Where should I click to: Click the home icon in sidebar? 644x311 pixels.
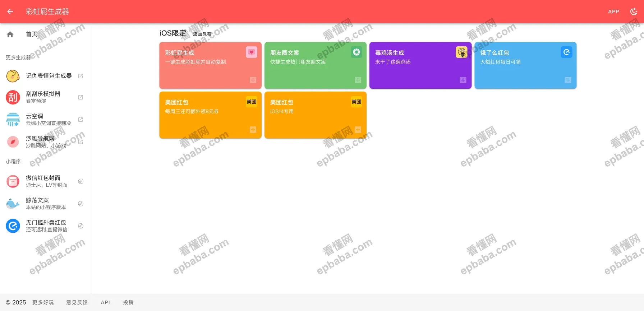10,34
